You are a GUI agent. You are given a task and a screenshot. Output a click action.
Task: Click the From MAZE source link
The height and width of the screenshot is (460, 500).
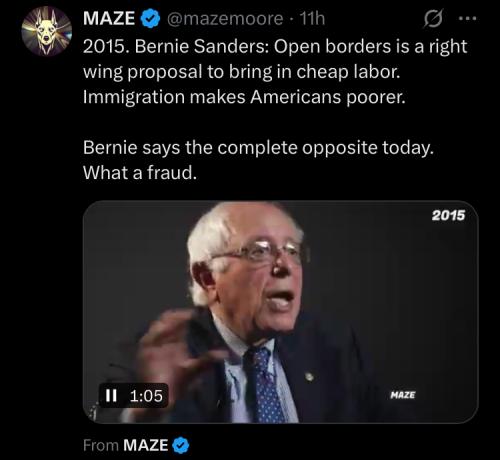tap(126, 445)
